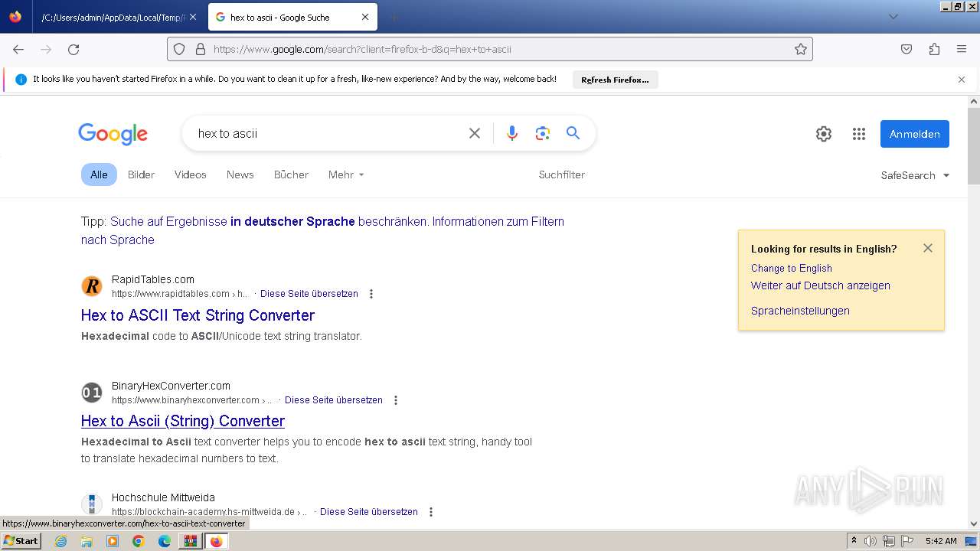Translate the Hochschule Mittweida result page
Viewport: 980px width, 551px height.
(x=369, y=512)
